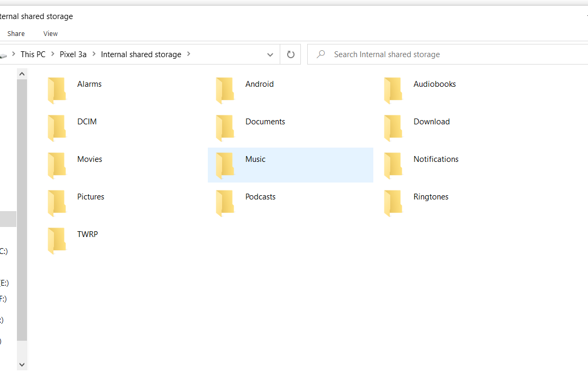
Task: Open the DCIM folder icon
Action: (57, 128)
